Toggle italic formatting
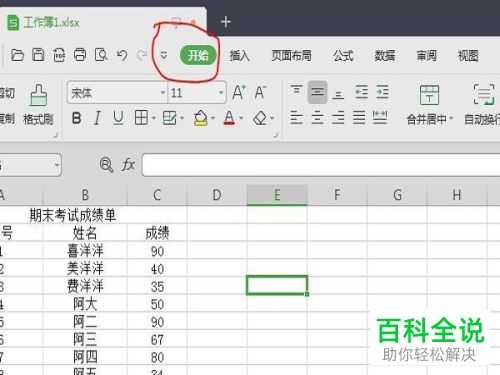The image size is (500, 375). (x=97, y=118)
